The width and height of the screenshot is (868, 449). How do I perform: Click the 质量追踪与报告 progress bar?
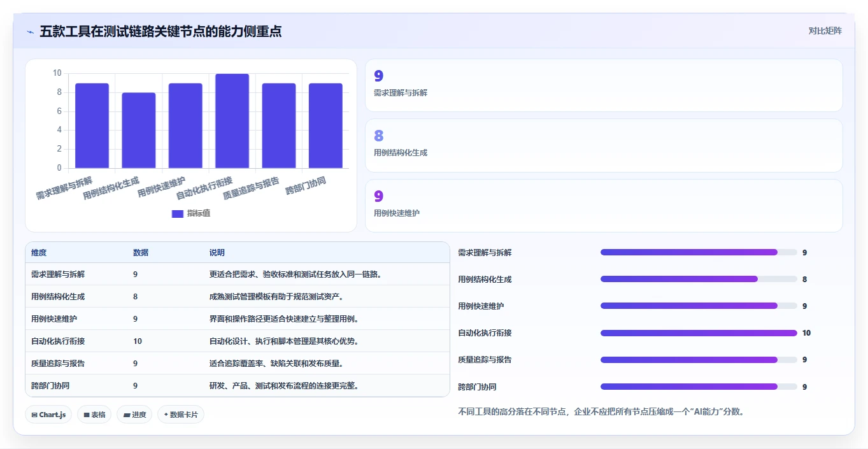[699, 359]
